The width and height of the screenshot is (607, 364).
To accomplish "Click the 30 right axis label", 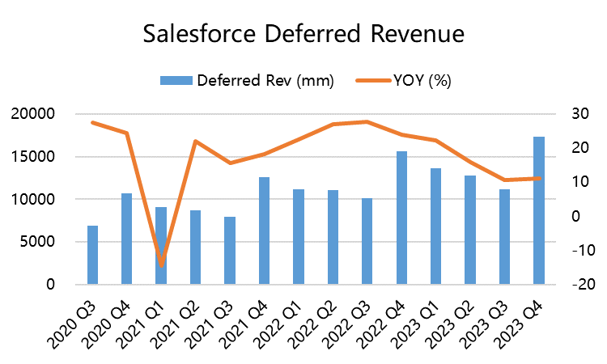I will [x=580, y=114].
